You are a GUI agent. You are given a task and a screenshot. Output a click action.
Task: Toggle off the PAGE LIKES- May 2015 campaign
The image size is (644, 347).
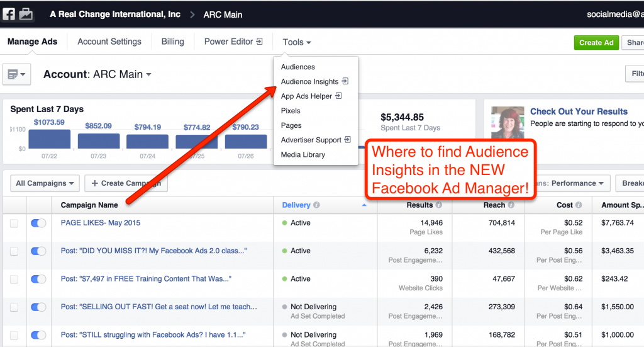pos(38,223)
